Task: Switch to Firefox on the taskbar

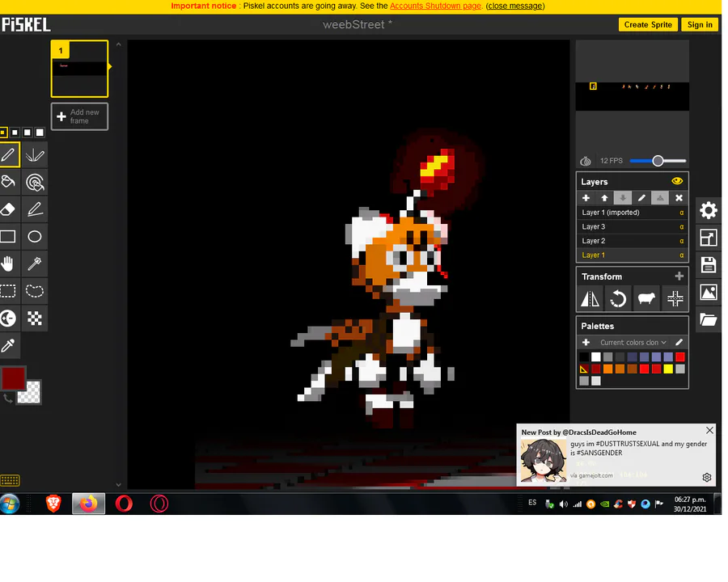Action: pyautogui.click(x=89, y=504)
